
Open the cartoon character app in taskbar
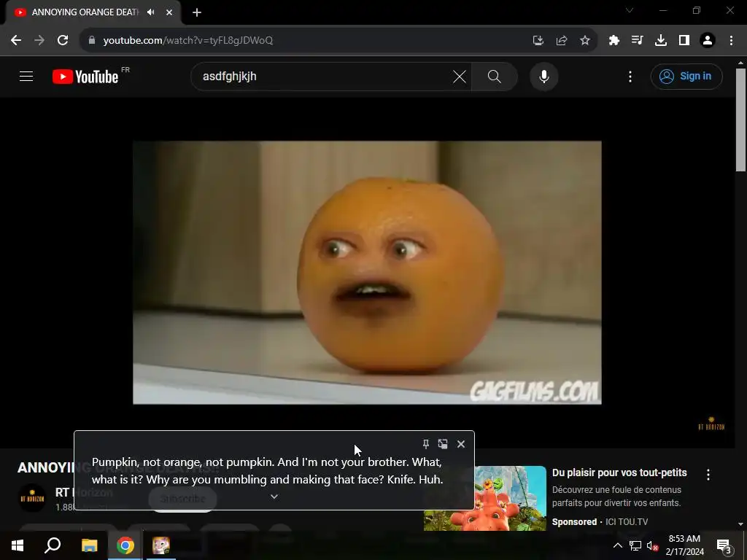[161, 545]
